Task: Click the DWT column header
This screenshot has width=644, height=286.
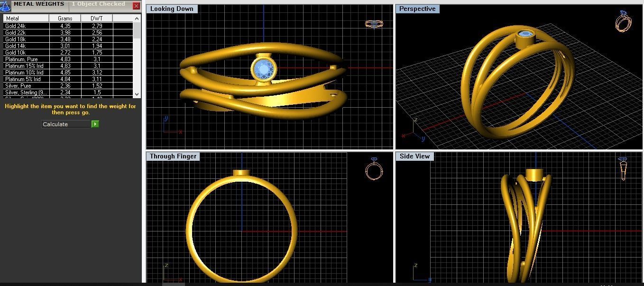Action: click(x=97, y=18)
